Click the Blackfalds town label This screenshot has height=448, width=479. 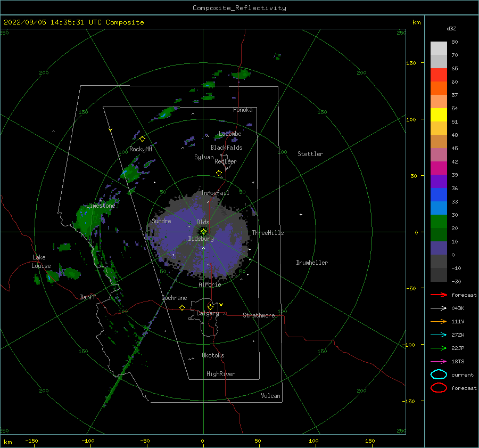226,148
